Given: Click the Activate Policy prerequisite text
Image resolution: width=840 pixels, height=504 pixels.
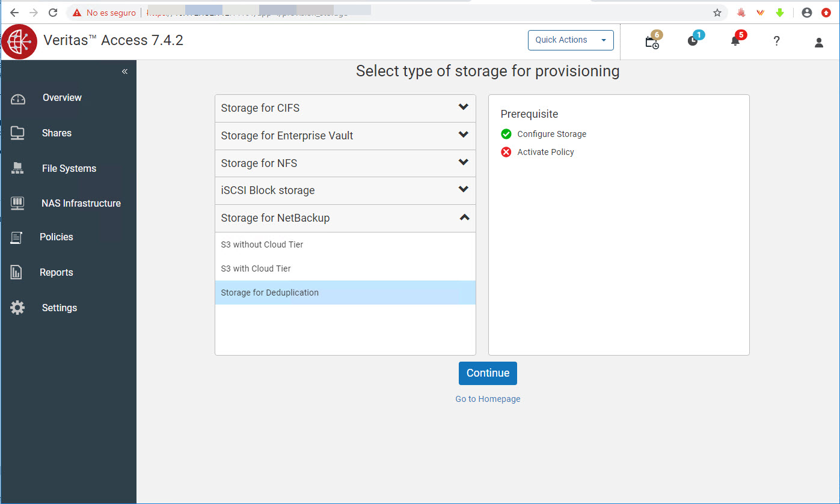Looking at the screenshot, I should tap(545, 152).
